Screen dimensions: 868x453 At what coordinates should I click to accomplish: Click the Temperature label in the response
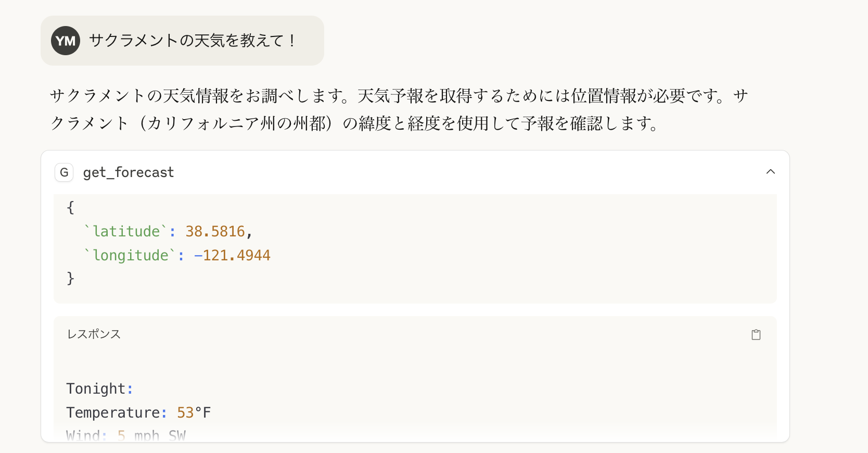113,412
